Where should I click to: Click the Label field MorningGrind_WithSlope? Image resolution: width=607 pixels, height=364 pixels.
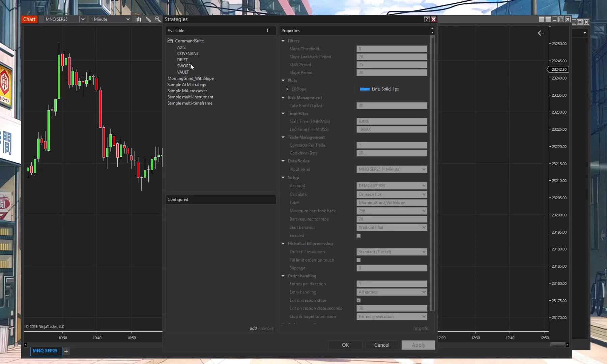[392, 203]
